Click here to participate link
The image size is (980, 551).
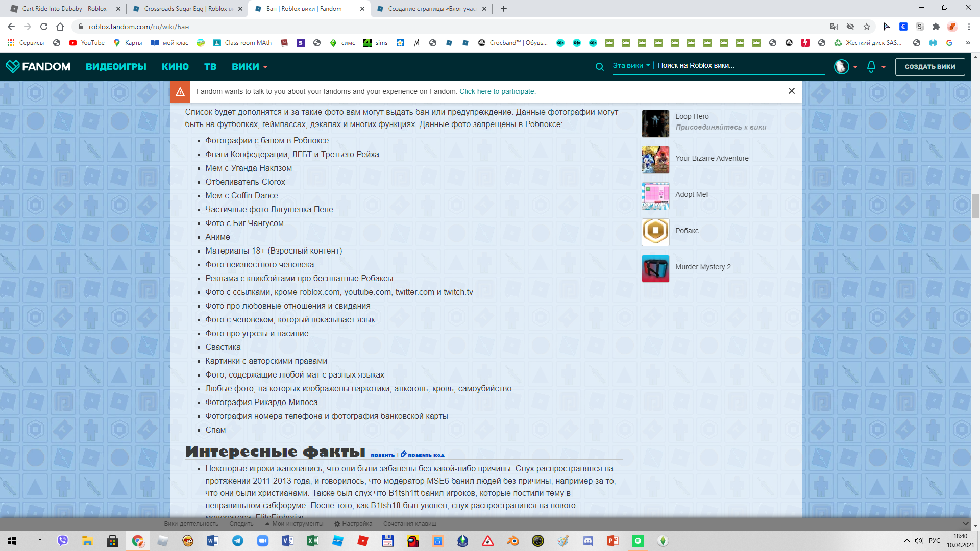tap(497, 91)
